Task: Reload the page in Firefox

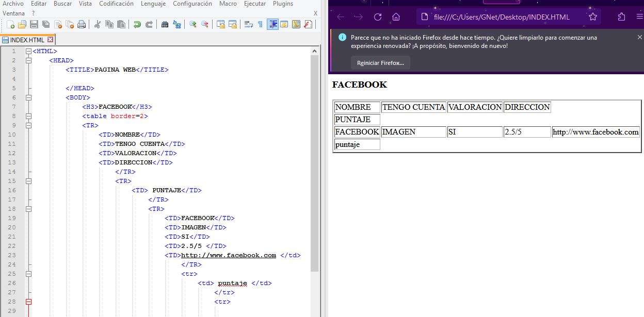Action: point(378,17)
